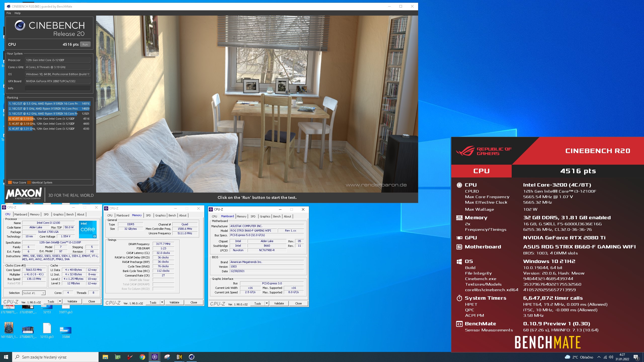Click the CPU chip icon in BenchMate panel
The height and width of the screenshot is (362, 644).
click(459, 185)
